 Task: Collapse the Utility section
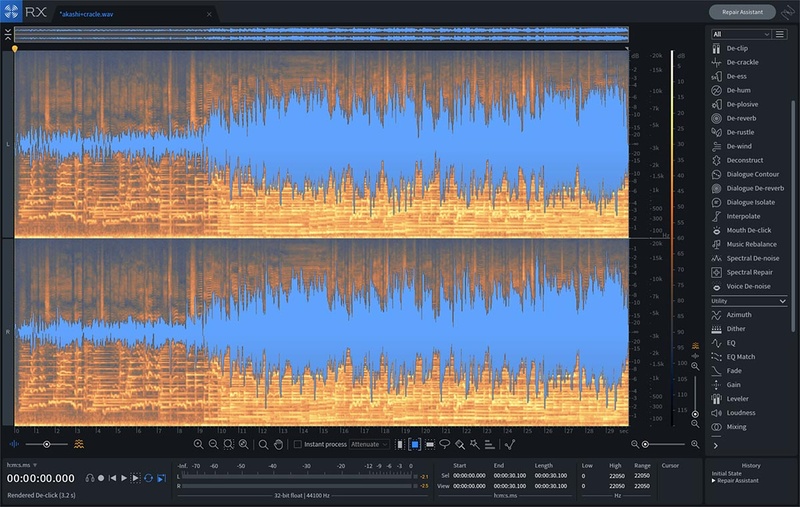[x=782, y=300]
